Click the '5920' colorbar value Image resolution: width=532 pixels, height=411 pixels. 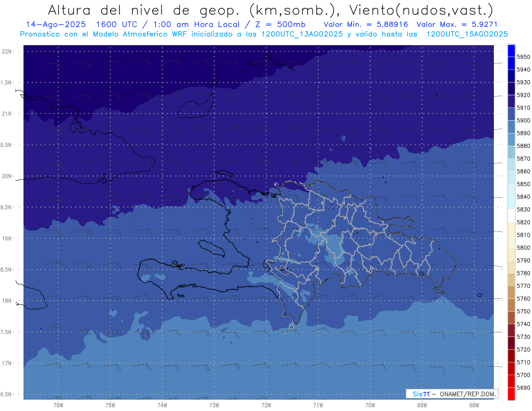coord(524,95)
